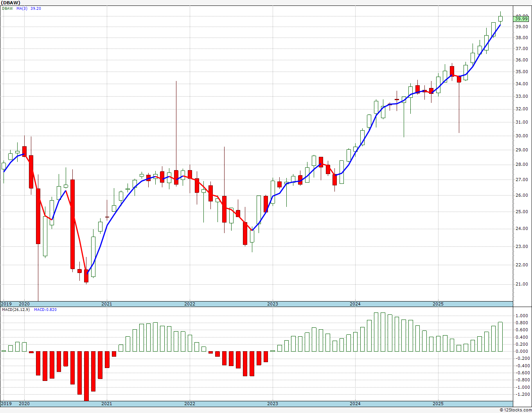The width and height of the screenshot is (532, 413).
Task: Click the 21.00 price axis label
Action: point(522,284)
